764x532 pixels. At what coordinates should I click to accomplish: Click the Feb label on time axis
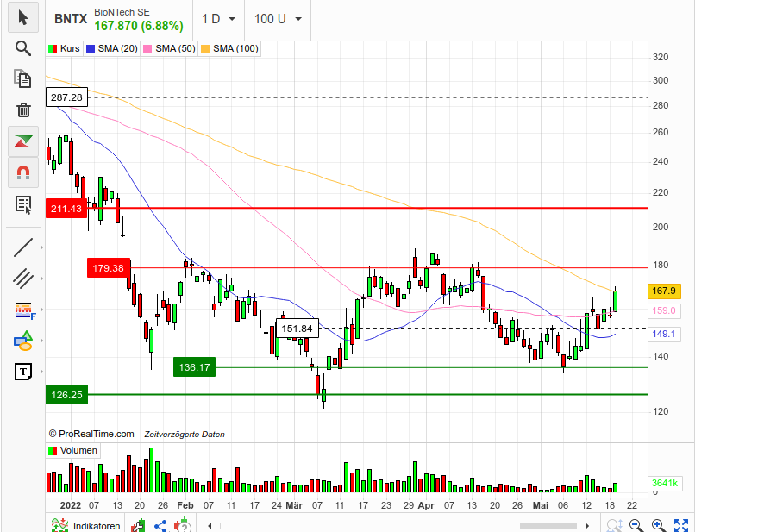(185, 505)
